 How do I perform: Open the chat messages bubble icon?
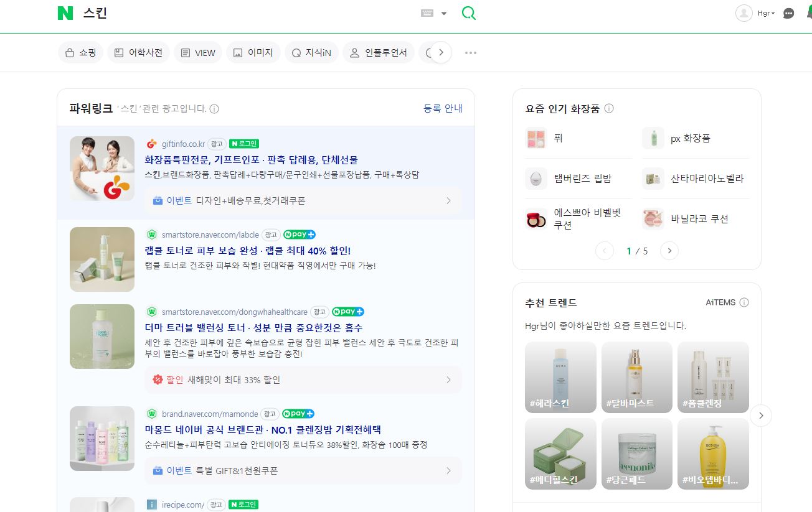point(788,13)
